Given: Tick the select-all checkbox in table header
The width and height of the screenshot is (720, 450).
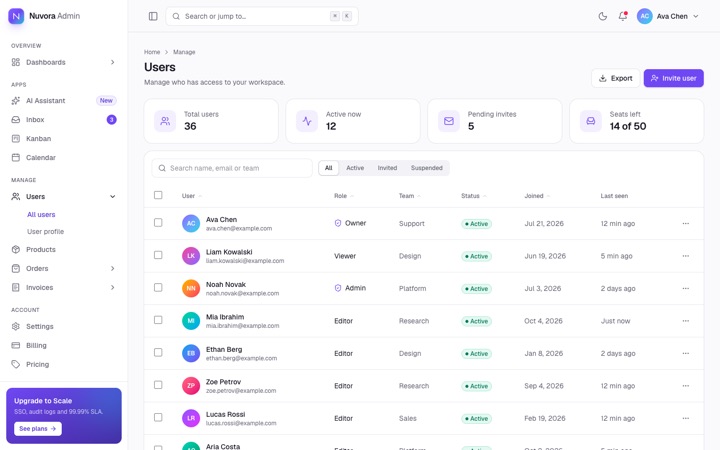Looking at the screenshot, I should pyautogui.click(x=158, y=195).
